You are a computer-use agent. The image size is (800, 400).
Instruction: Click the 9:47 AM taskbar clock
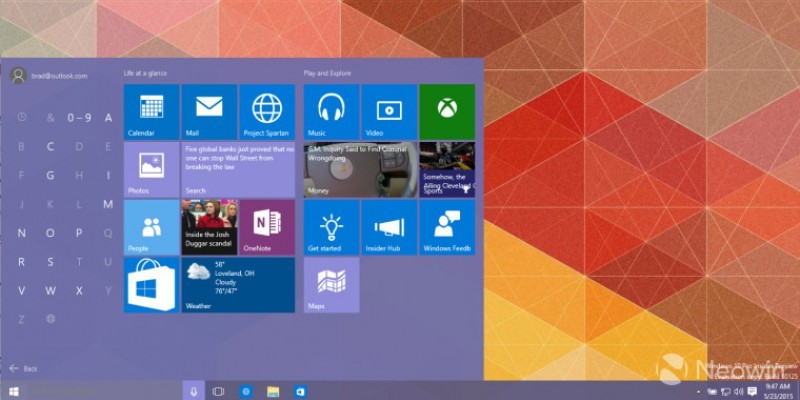coord(777,391)
